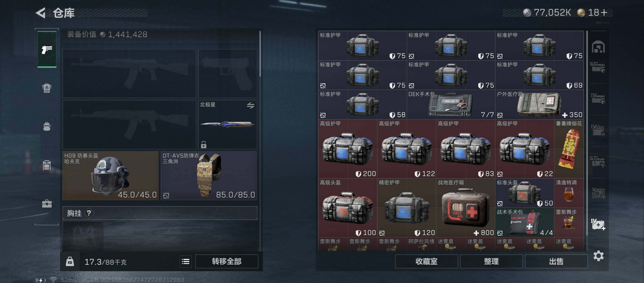Viewport: 644px width, 283px height.
Task: Select the 战地医疗箱 item showing 800
Action: coord(465,208)
